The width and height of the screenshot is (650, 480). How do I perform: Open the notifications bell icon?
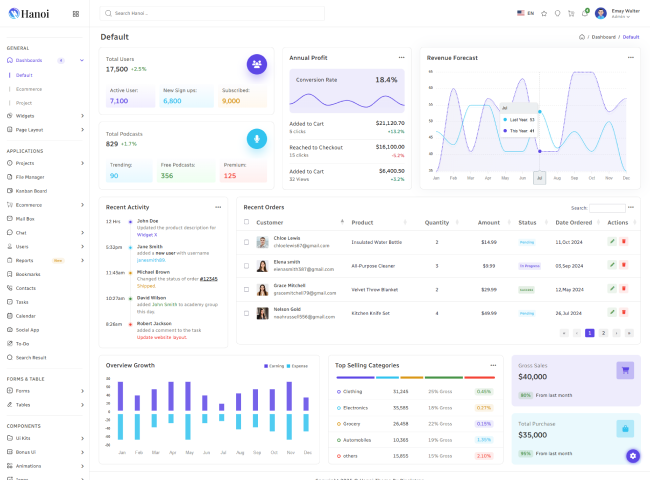pyautogui.click(x=585, y=13)
